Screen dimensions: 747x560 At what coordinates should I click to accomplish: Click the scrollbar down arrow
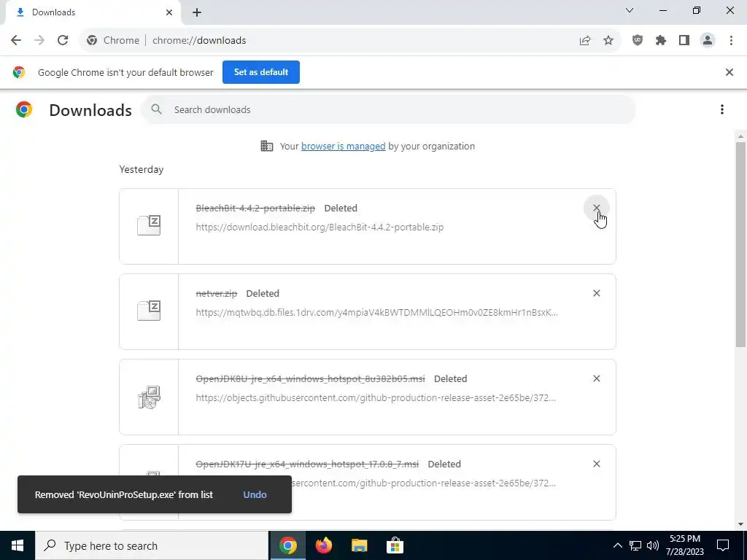[x=740, y=524]
